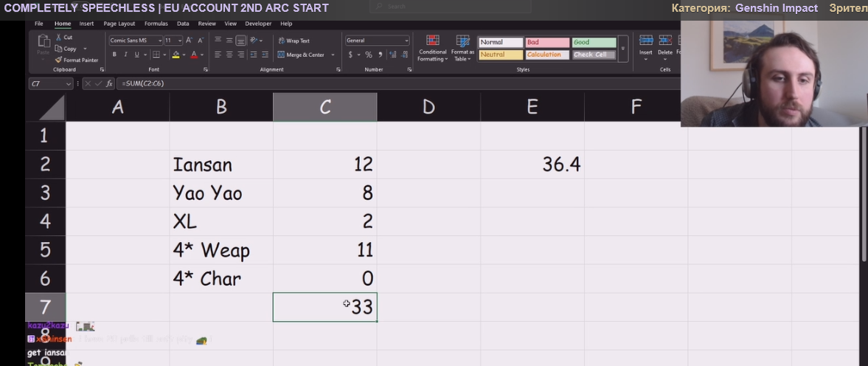Switch to the Insert tab

tap(86, 24)
